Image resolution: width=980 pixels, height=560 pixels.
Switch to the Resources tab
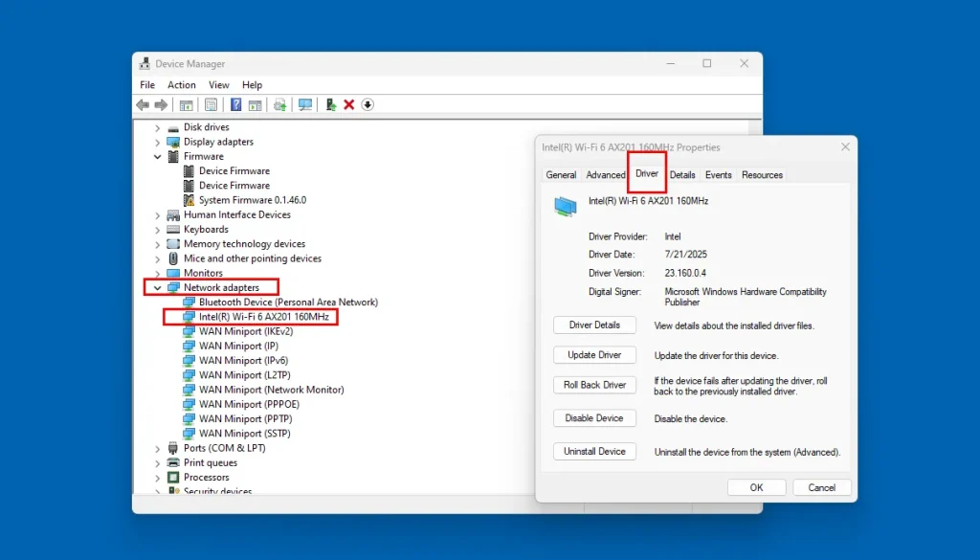coord(762,175)
